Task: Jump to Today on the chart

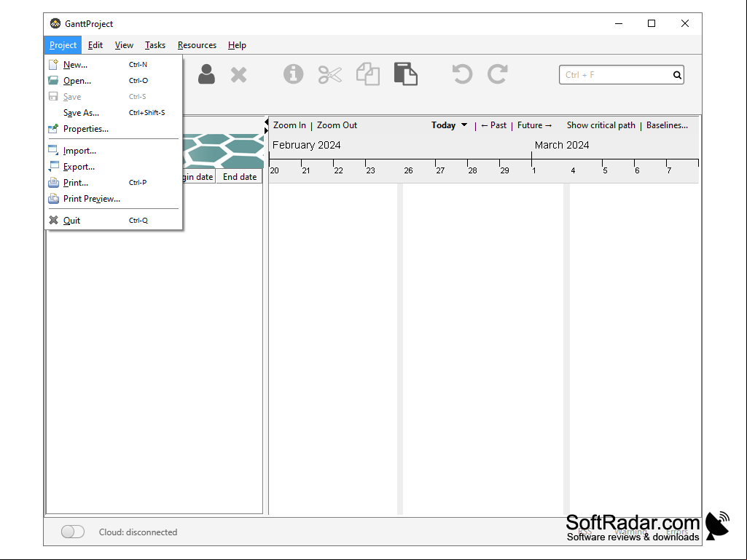Action: 444,125
